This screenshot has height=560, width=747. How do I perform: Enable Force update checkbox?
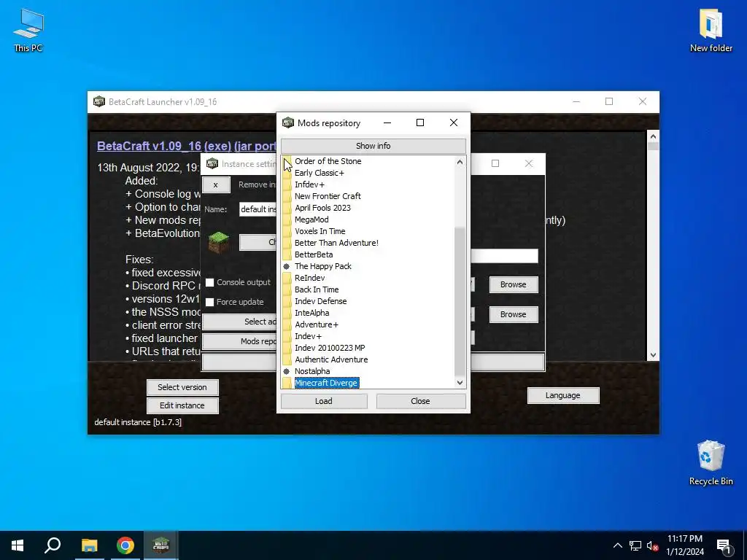point(209,302)
